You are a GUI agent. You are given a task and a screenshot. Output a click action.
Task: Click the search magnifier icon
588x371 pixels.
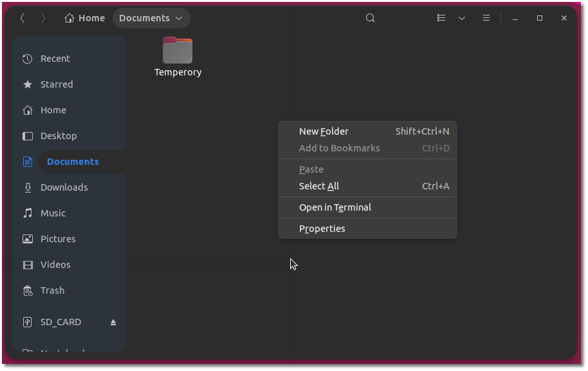(x=370, y=18)
